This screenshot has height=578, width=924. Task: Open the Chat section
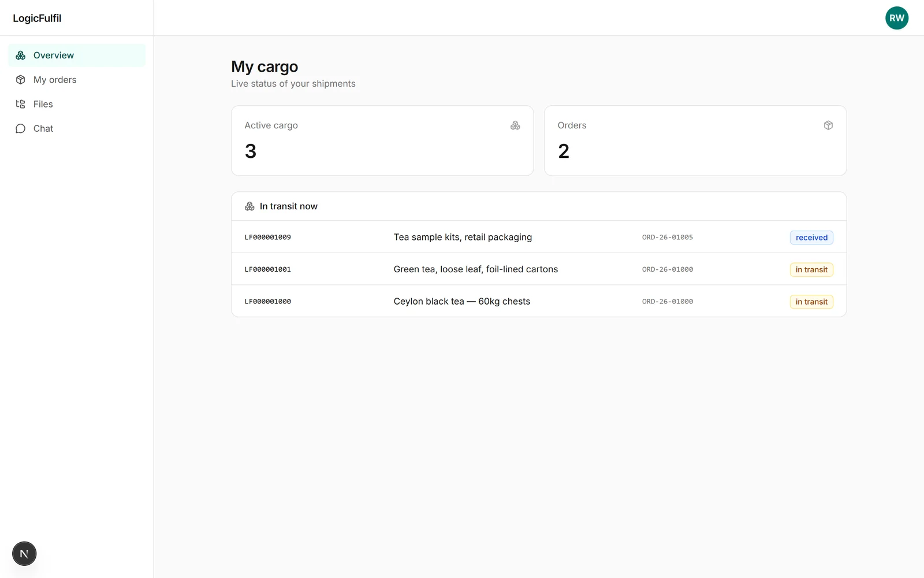point(77,128)
